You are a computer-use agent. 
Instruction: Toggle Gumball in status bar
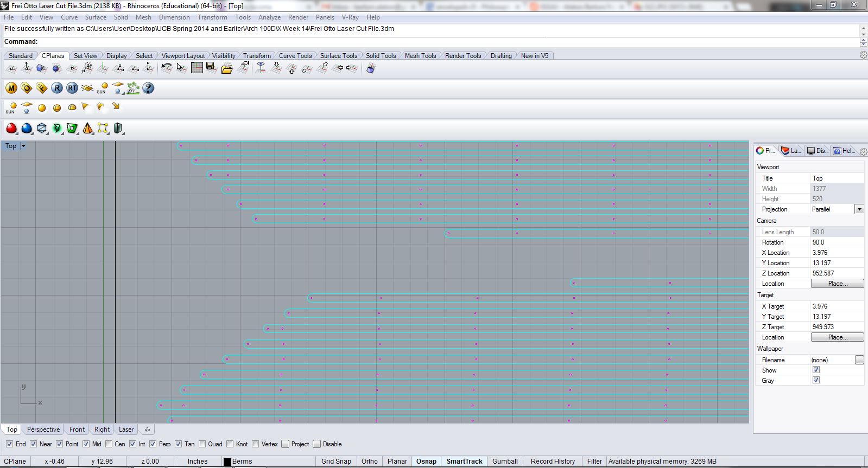click(505, 461)
